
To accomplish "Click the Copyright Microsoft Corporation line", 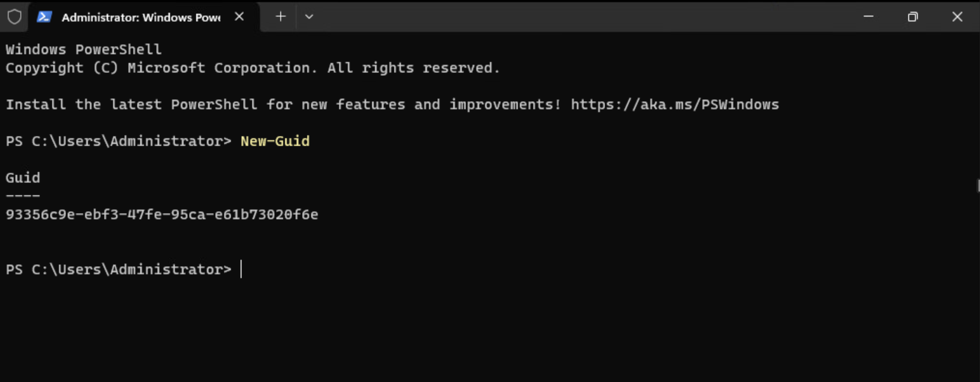I will (x=253, y=68).
